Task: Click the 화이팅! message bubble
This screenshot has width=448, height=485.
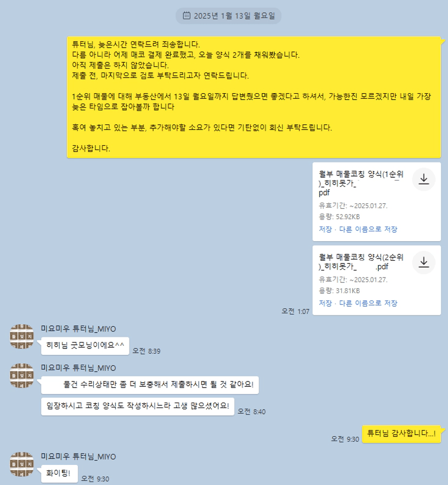Action: pos(59,474)
